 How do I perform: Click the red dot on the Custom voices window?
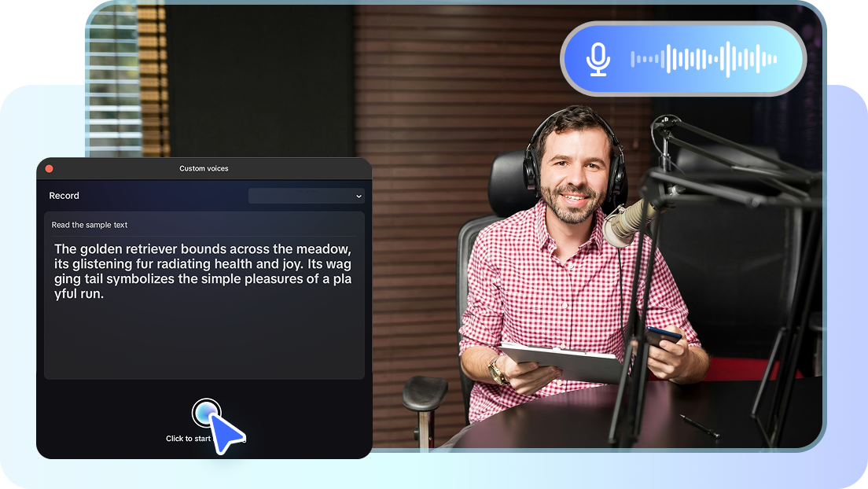49,167
